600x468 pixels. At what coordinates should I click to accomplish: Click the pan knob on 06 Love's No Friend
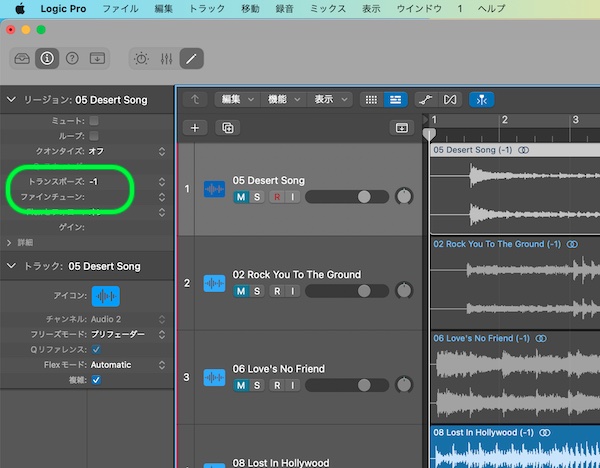pos(404,385)
